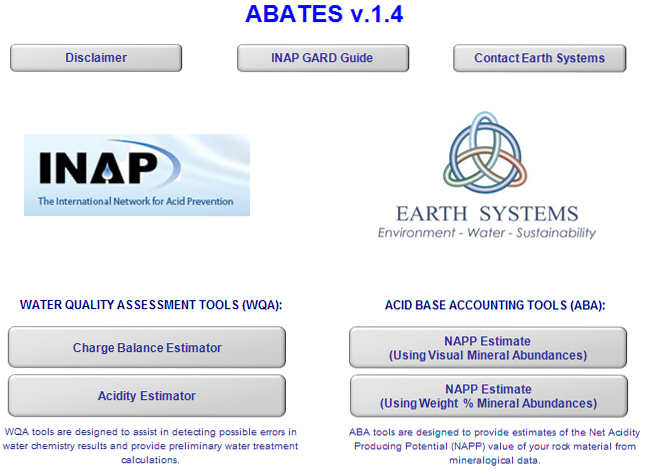Screen dimensions: 658x475
Task: Click the Earth Systems knot logo
Action: click(485, 153)
